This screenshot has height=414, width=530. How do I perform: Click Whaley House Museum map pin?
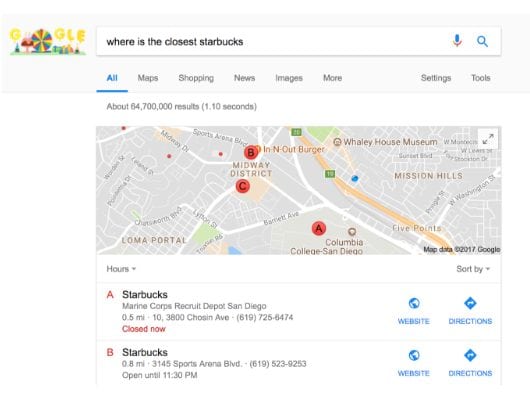(x=337, y=142)
